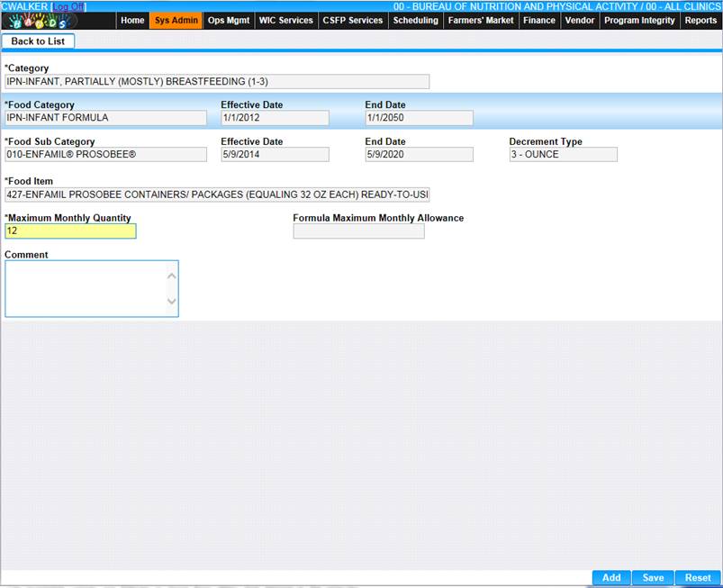Open the WIC Services menu
This screenshot has width=723, height=588.
(286, 21)
